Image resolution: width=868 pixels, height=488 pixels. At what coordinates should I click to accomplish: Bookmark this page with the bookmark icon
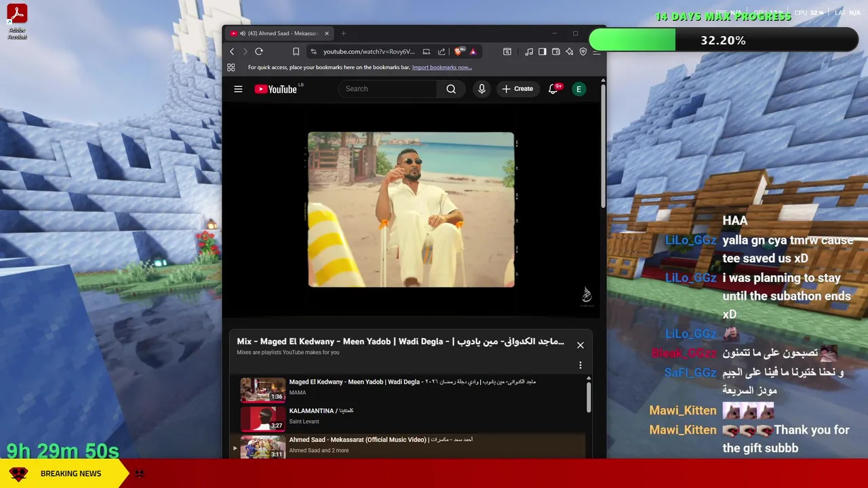(296, 52)
